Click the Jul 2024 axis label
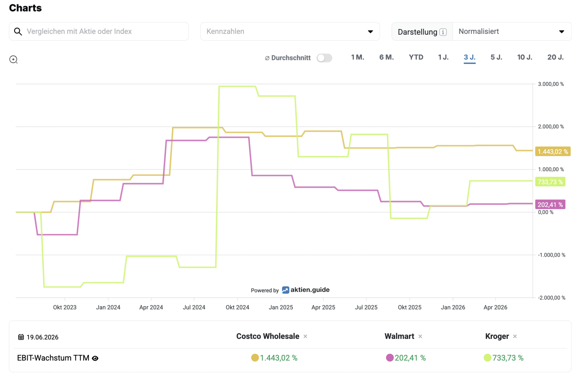This screenshot has width=588, height=376. (x=194, y=307)
